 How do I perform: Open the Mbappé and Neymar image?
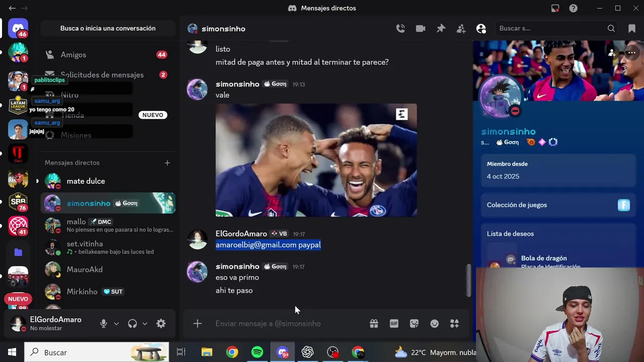pos(316,160)
